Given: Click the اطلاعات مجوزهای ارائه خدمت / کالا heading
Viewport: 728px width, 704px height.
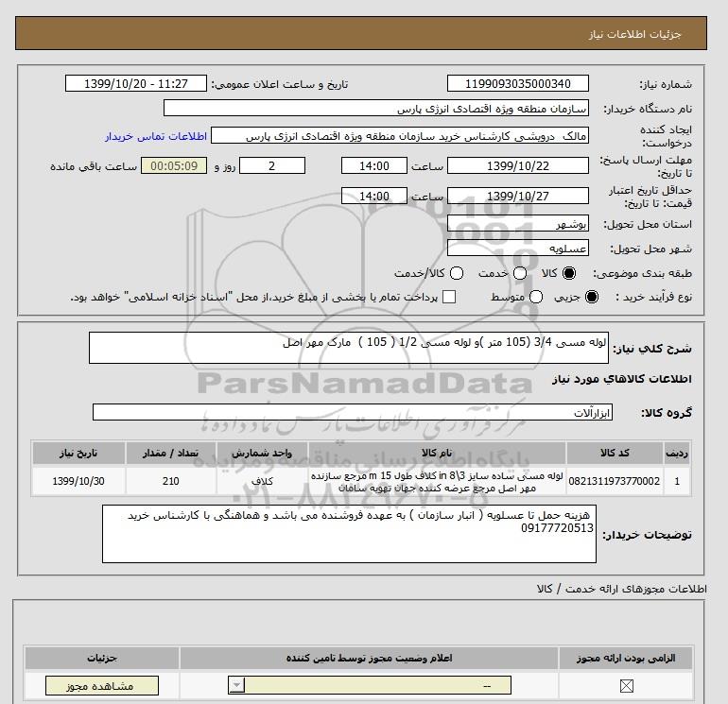Looking at the screenshot, I should [x=622, y=589].
